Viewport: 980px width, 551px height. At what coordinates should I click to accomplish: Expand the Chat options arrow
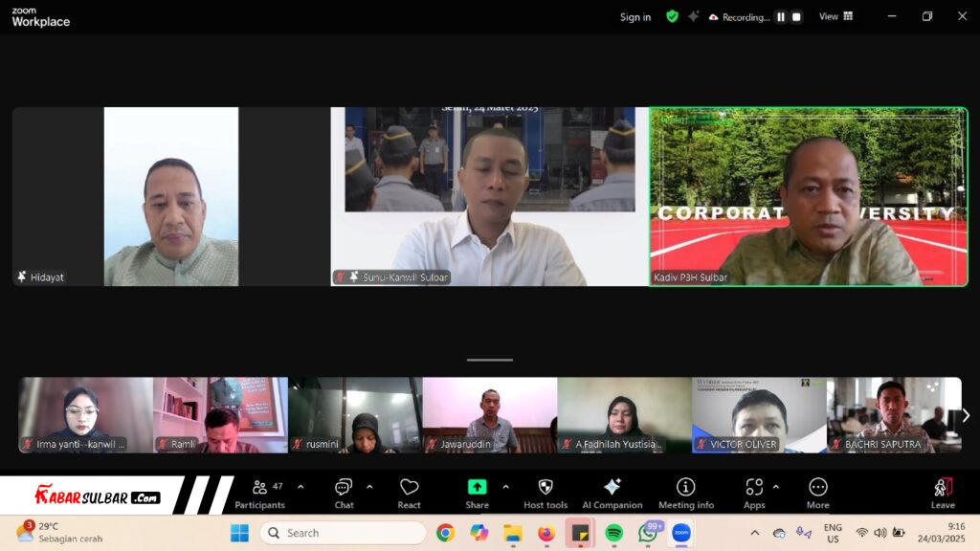coord(369,486)
